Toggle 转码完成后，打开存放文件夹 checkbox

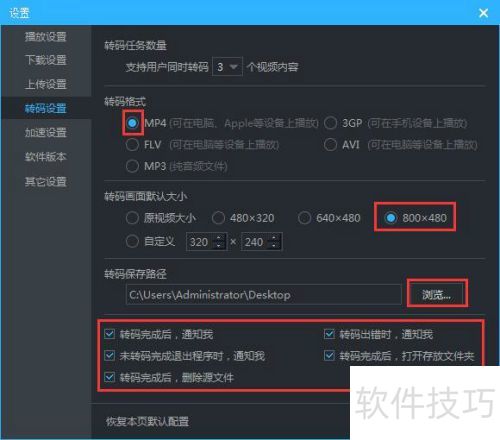(329, 356)
